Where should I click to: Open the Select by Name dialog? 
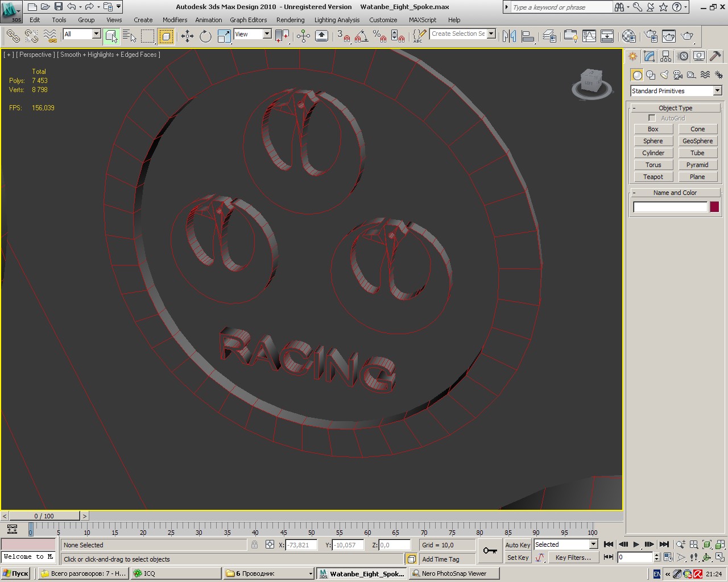[x=130, y=36]
